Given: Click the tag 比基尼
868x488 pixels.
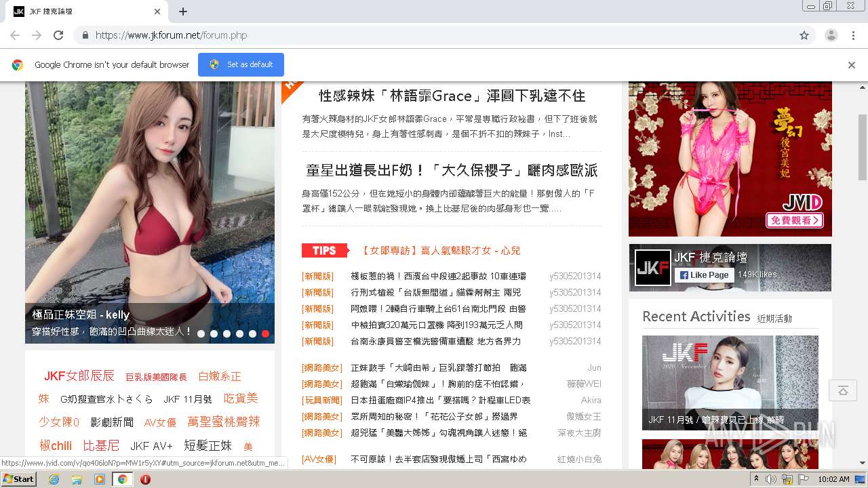Looking at the screenshot, I should click(x=101, y=445).
